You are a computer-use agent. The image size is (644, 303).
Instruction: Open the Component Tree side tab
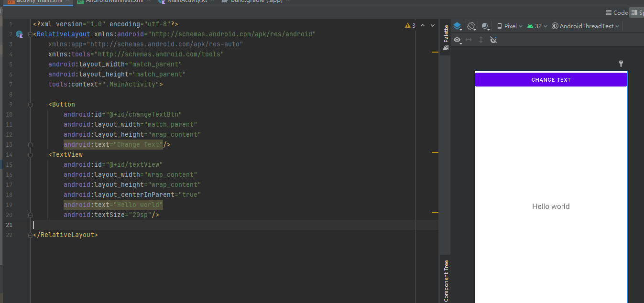pos(446,281)
